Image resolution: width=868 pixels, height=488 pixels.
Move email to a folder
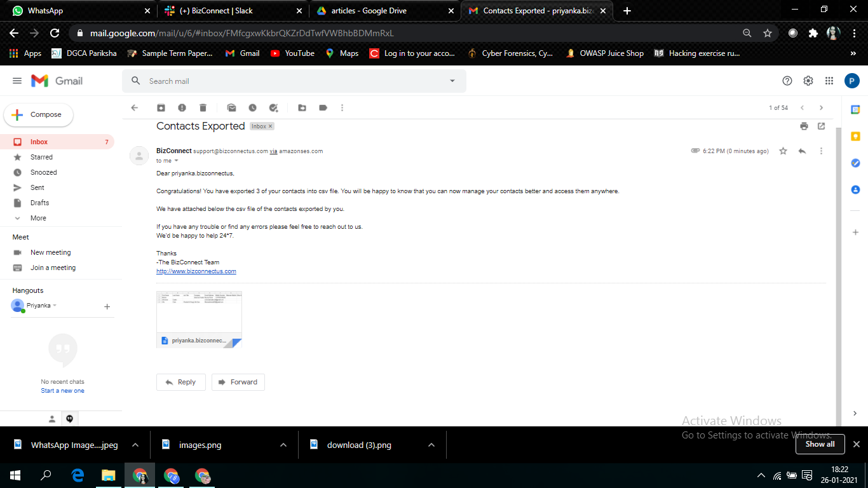coord(302,108)
